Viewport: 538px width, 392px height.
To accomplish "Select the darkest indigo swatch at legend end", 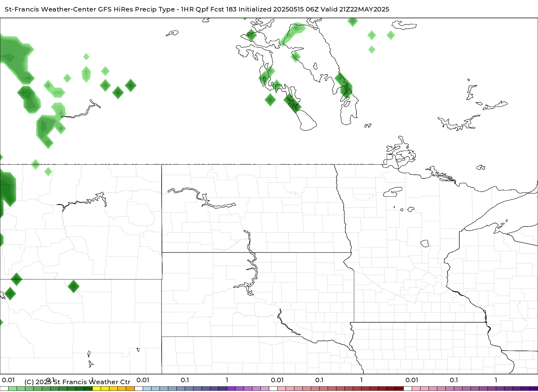I will [534, 389].
